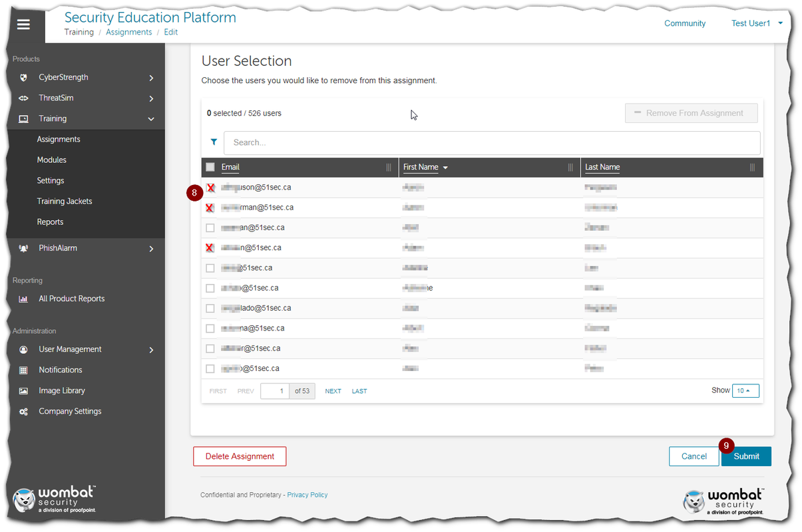Expand the PhishAlarm submenu chevron
Image resolution: width=802 pixels, height=532 pixels.
coord(152,249)
